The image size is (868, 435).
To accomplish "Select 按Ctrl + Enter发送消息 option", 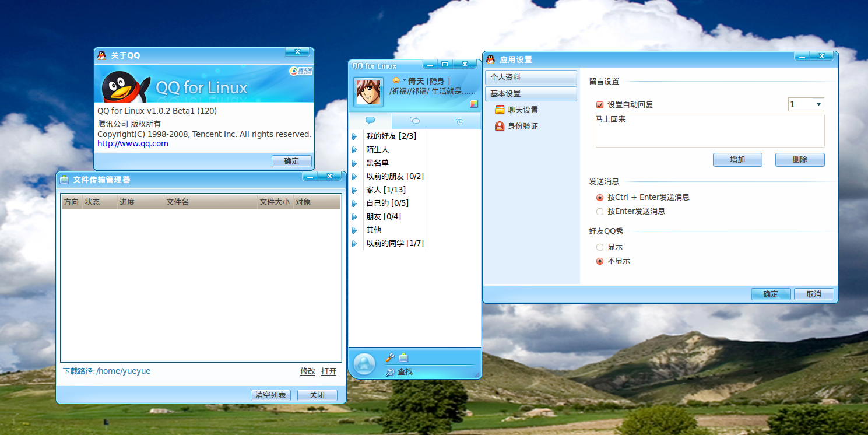I will (600, 198).
